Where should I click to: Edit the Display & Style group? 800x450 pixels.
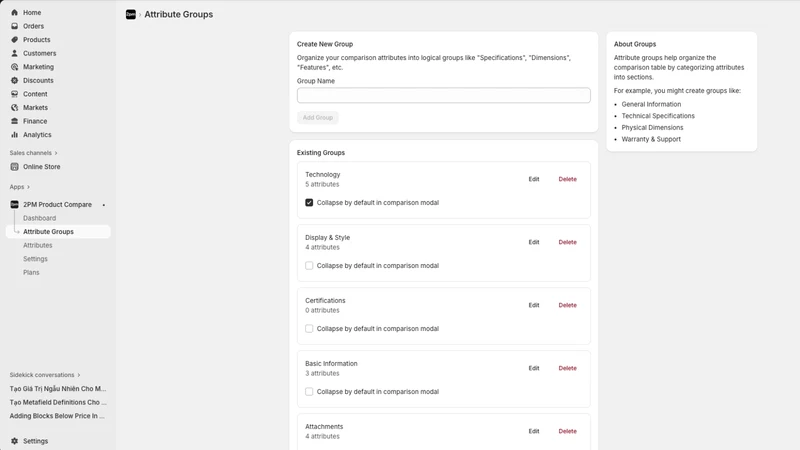(534, 242)
